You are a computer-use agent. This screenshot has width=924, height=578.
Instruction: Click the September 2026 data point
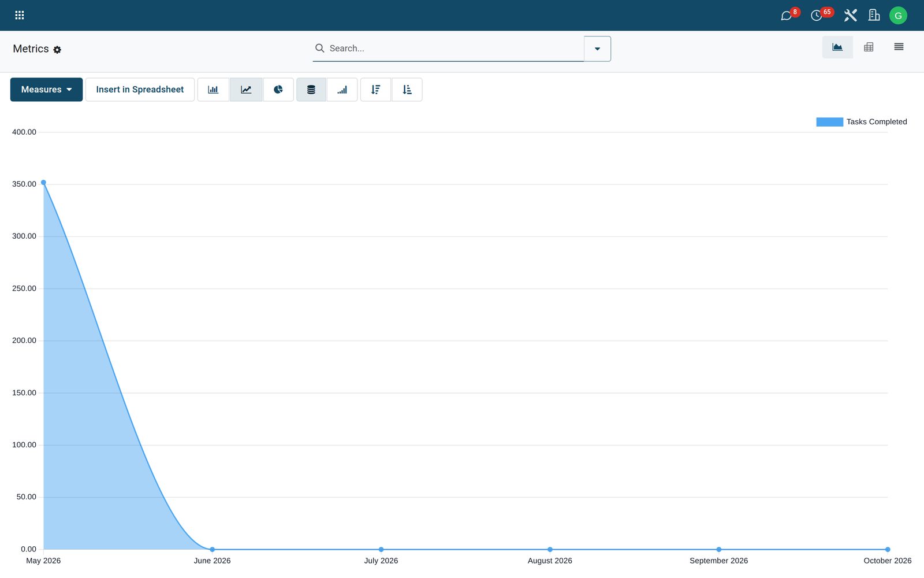(x=718, y=549)
